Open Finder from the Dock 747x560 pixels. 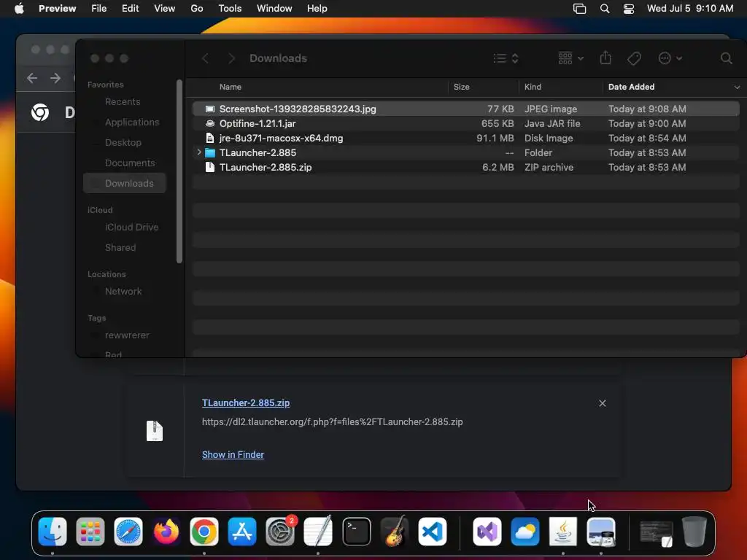coord(53,531)
